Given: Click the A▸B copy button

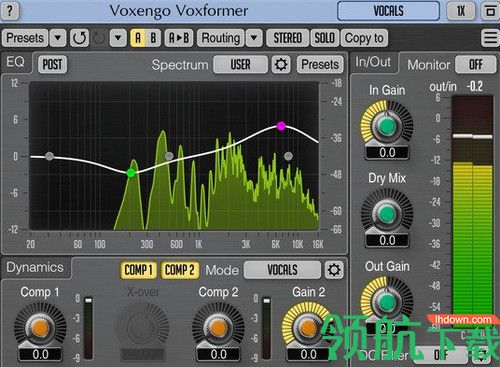Looking at the screenshot, I should coord(179,38).
